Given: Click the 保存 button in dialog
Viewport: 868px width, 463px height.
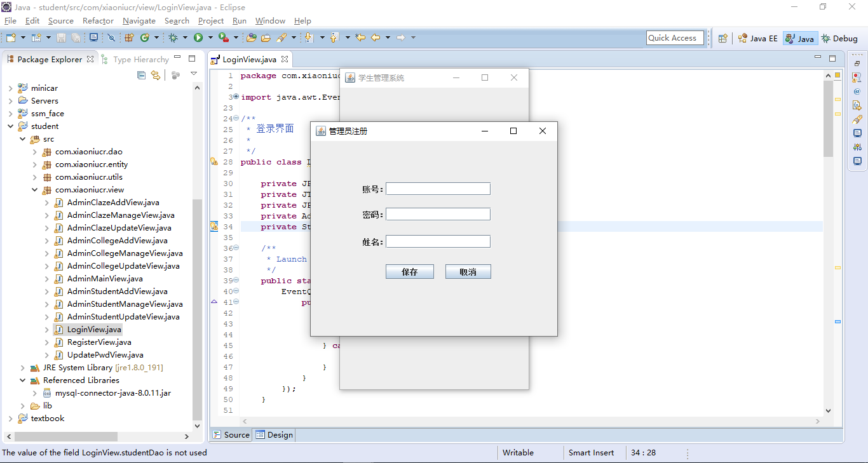Looking at the screenshot, I should (410, 272).
